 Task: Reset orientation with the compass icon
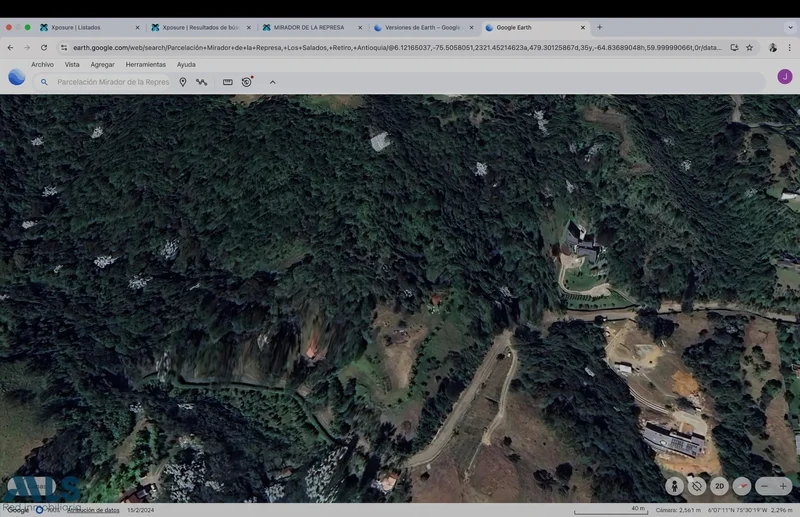[742, 486]
